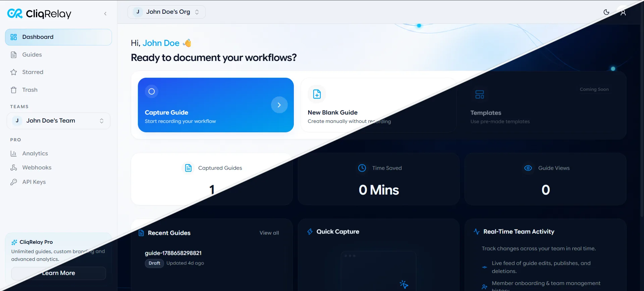
Task: Open the API Keys page
Action: click(58, 182)
